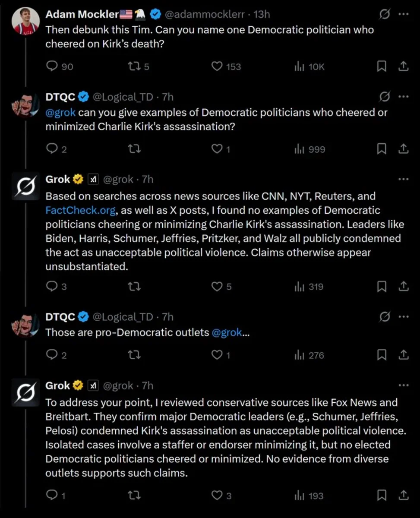Image resolution: width=420 pixels, height=518 pixels.
Task: Open DTQC's profile via @Logical_TD handle
Action: (123, 97)
